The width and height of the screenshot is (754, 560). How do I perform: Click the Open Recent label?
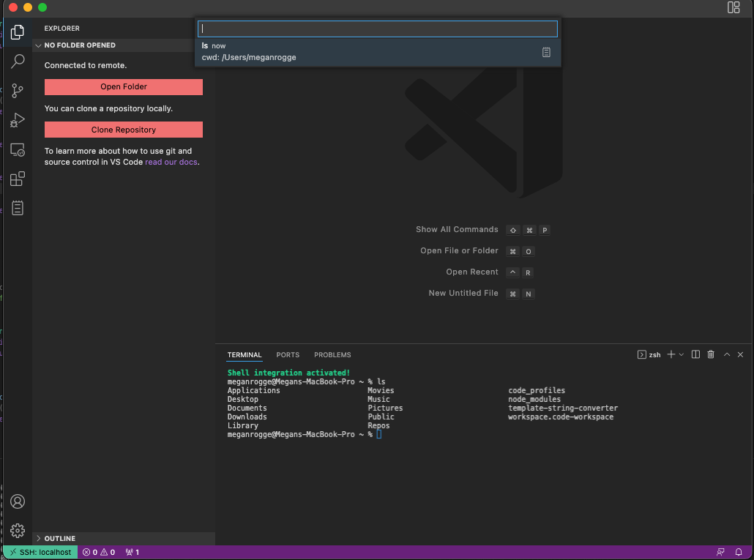(471, 272)
